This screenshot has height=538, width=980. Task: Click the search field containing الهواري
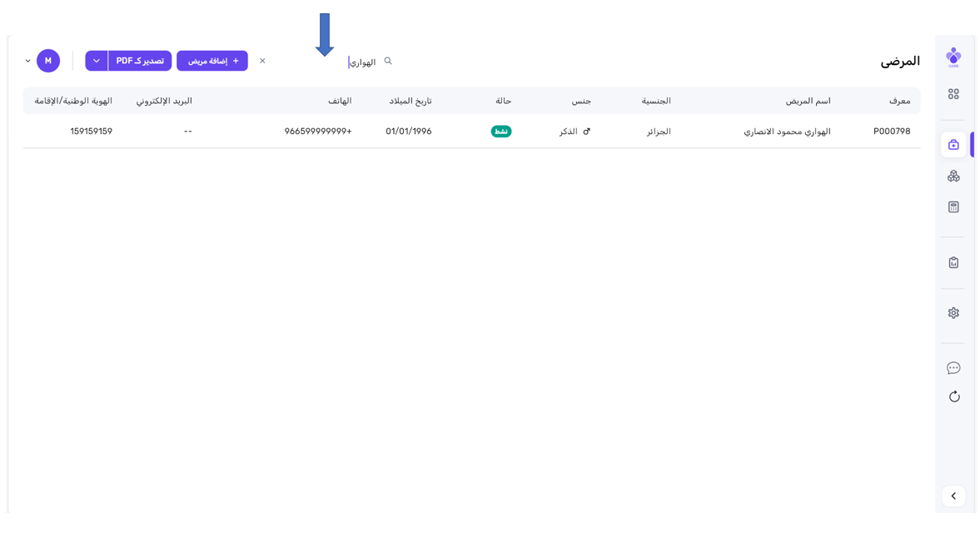333,62
